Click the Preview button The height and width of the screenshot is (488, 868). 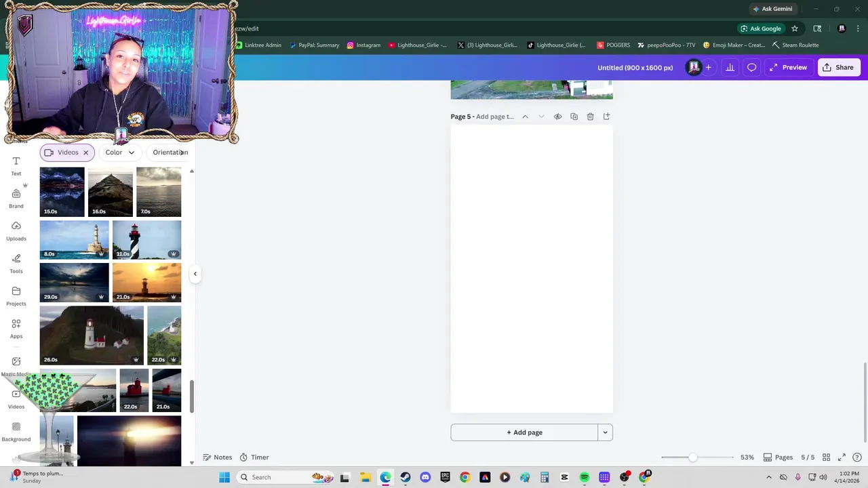click(x=788, y=67)
